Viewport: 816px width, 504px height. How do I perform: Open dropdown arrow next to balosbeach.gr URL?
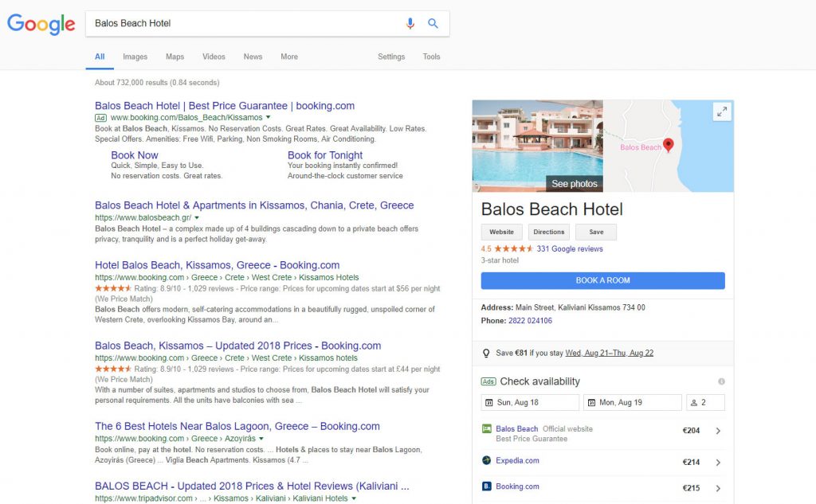coord(197,218)
